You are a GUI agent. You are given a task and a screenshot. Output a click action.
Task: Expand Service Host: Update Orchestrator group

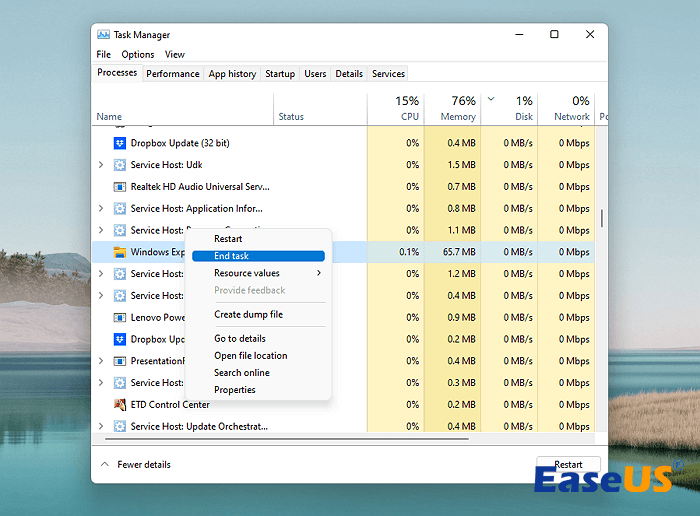101,426
